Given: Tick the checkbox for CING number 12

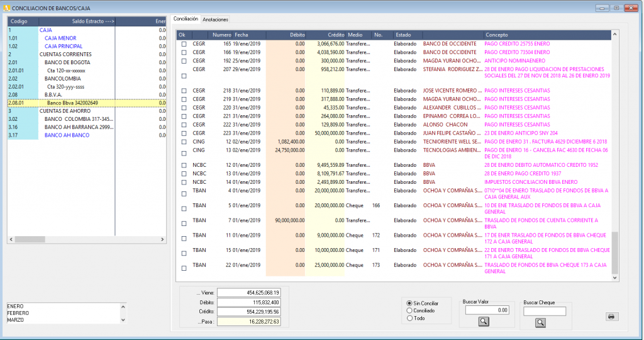Looking at the screenshot, I should coord(184,142).
